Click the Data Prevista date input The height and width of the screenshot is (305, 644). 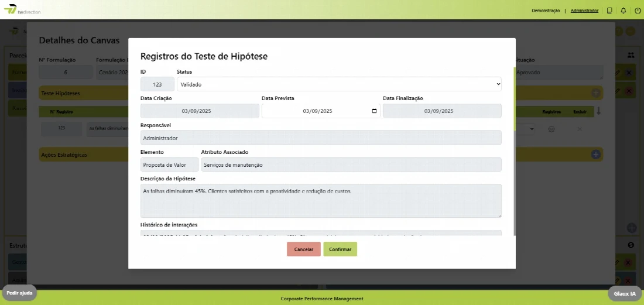(321, 111)
